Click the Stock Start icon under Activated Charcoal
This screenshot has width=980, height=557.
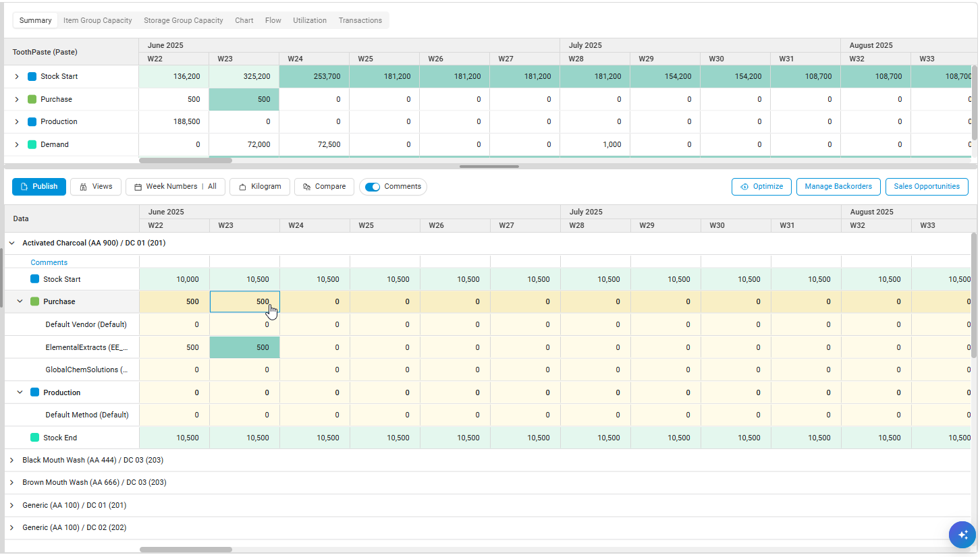(x=35, y=278)
